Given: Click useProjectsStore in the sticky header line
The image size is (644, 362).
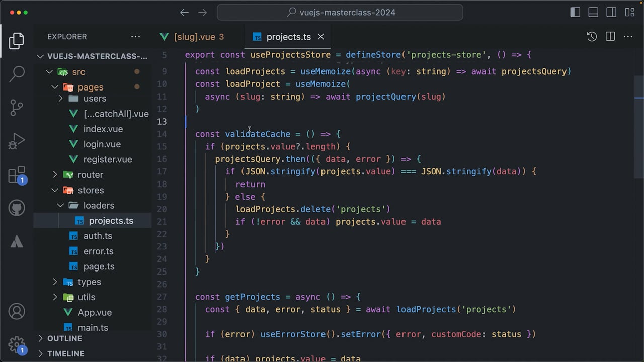Looking at the screenshot, I should click(290, 55).
